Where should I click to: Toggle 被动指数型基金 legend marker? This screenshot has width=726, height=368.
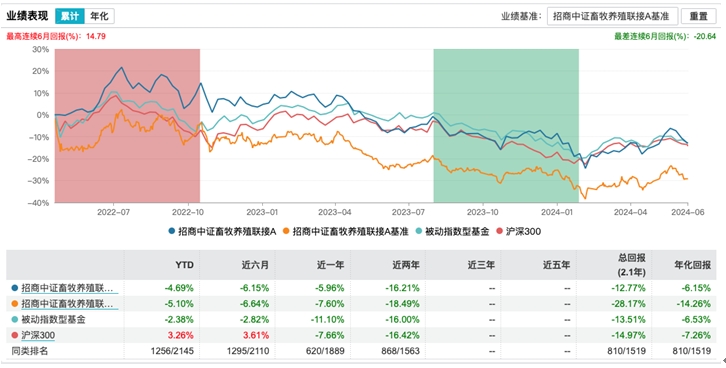pos(419,231)
